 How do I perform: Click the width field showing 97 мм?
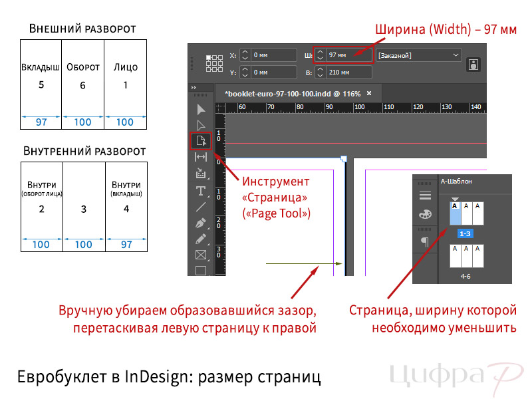pos(348,55)
